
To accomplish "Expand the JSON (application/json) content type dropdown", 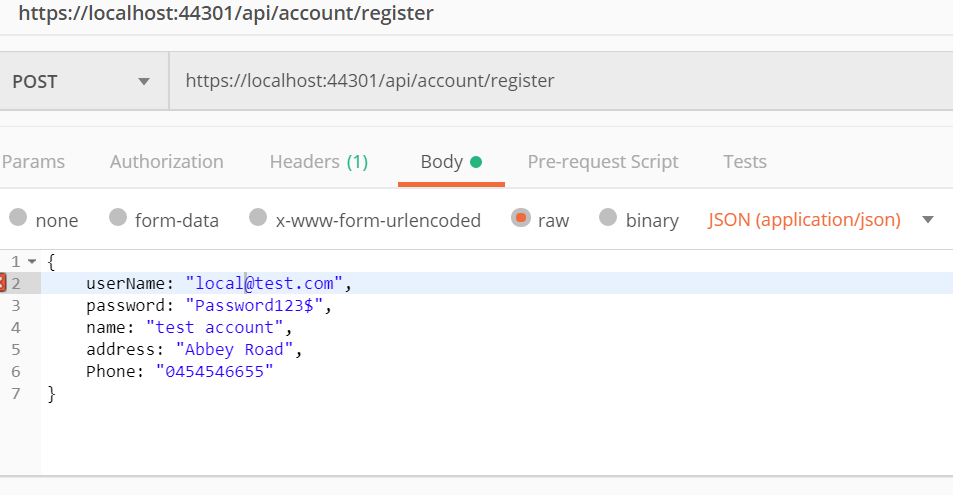I will coord(927,220).
